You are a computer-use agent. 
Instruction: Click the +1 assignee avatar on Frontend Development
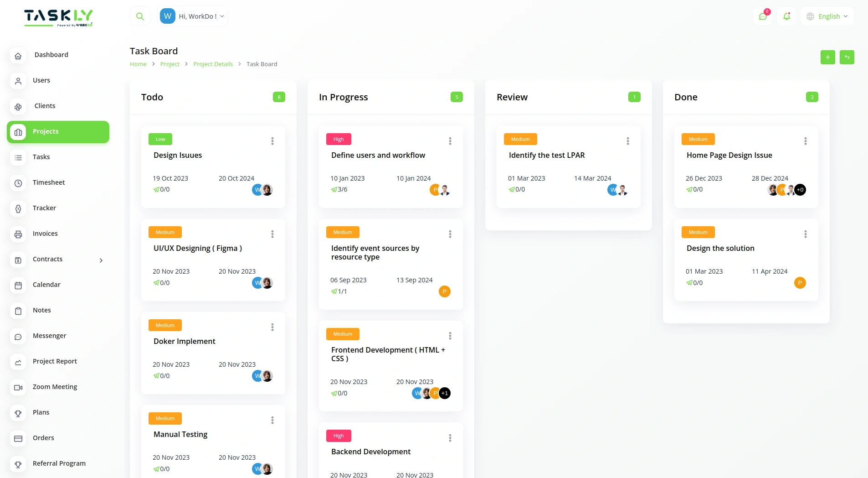pyautogui.click(x=445, y=393)
